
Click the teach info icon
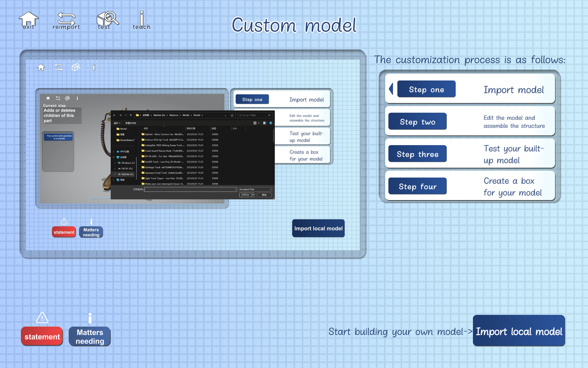tap(142, 18)
